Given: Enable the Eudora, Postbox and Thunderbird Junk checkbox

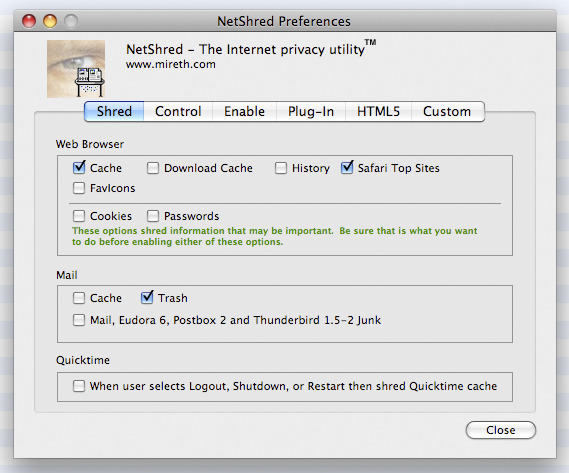Looking at the screenshot, I should point(79,320).
